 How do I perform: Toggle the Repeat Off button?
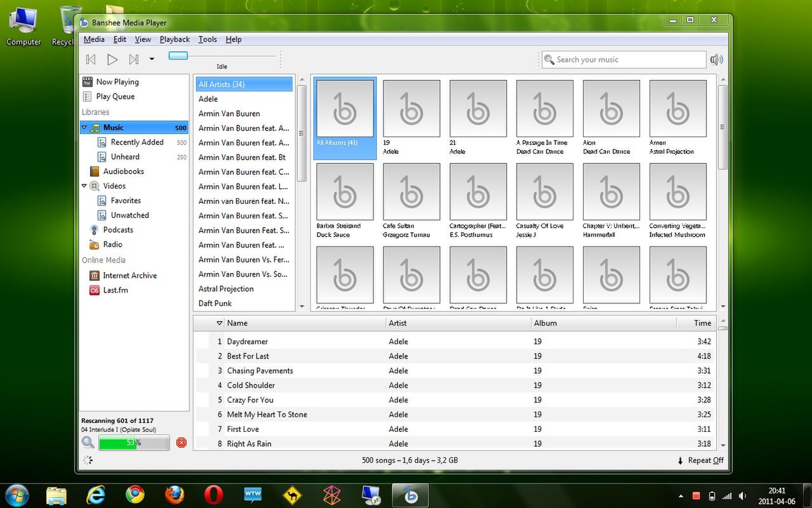[701, 460]
